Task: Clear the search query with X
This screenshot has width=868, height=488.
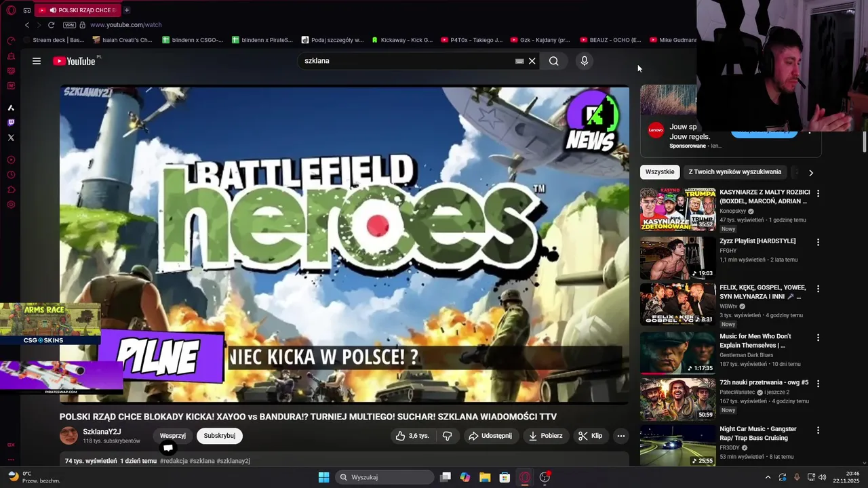Action: click(x=532, y=61)
